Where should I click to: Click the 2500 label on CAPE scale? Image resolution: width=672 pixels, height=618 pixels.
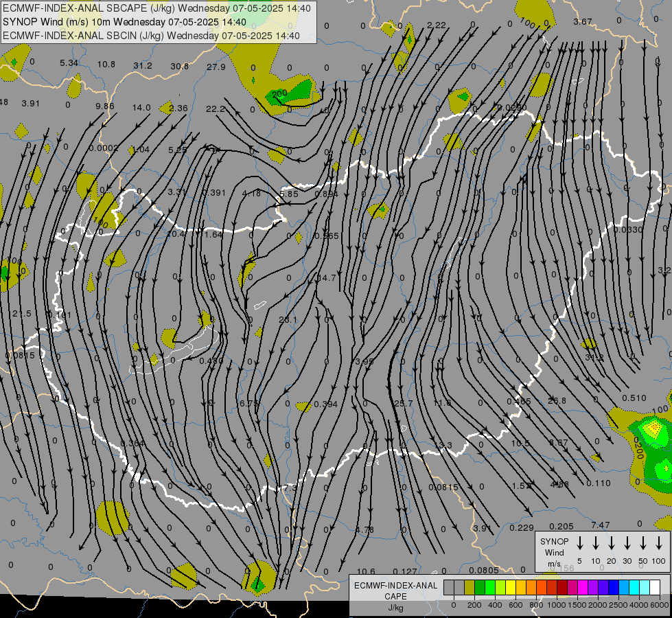pos(618,605)
